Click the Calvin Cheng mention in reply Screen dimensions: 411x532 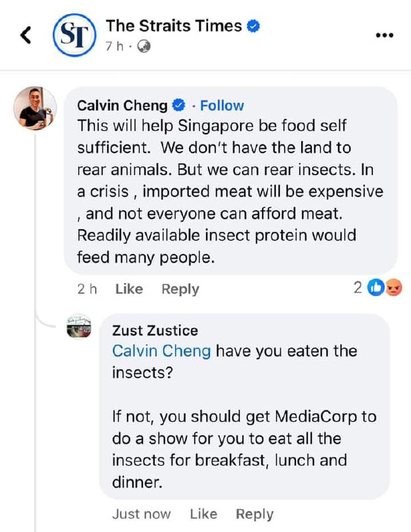pos(162,351)
